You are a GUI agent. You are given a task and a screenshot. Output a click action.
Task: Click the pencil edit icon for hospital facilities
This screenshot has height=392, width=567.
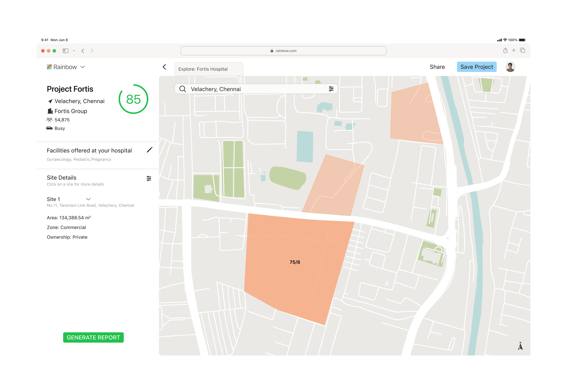pos(149,150)
